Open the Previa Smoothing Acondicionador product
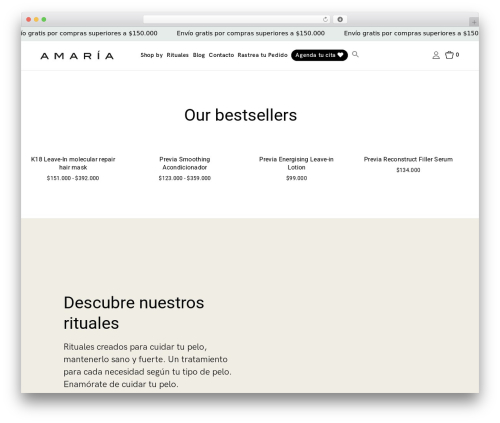This screenshot has height=423, width=500. pyautogui.click(x=185, y=163)
